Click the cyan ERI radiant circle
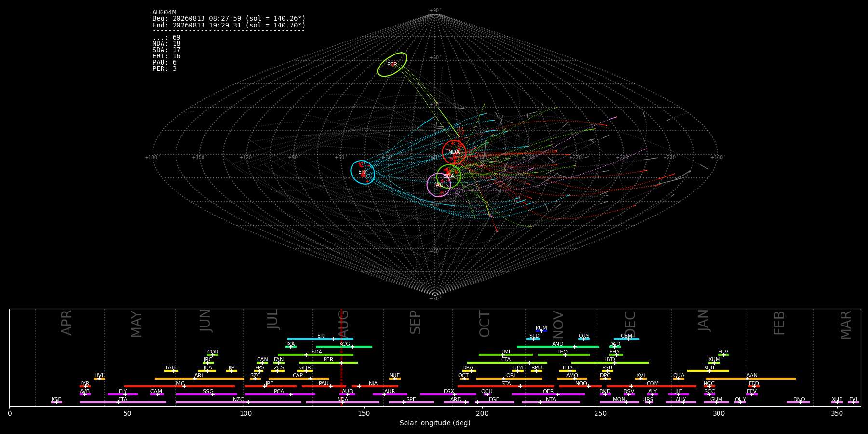Screen dimensions: 868x434 click(x=363, y=172)
